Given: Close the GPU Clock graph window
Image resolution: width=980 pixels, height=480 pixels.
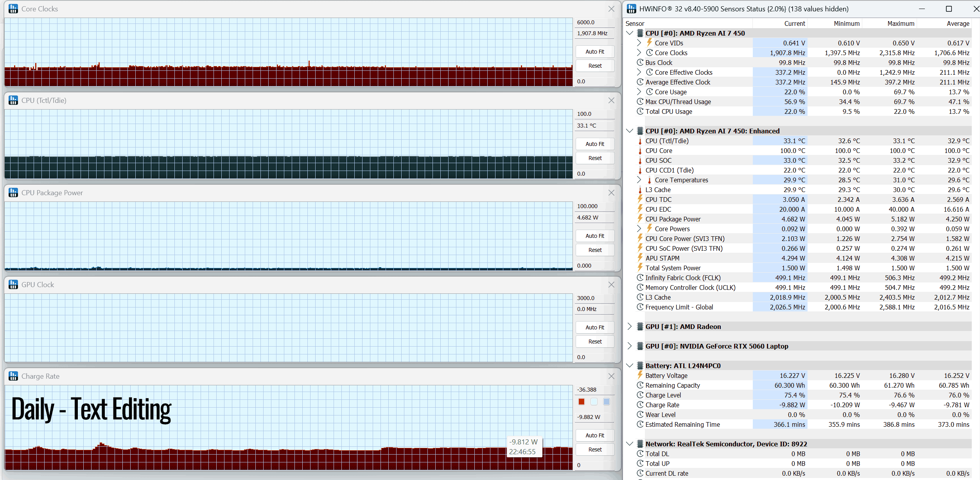Looking at the screenshot, I should click(611, 284).
